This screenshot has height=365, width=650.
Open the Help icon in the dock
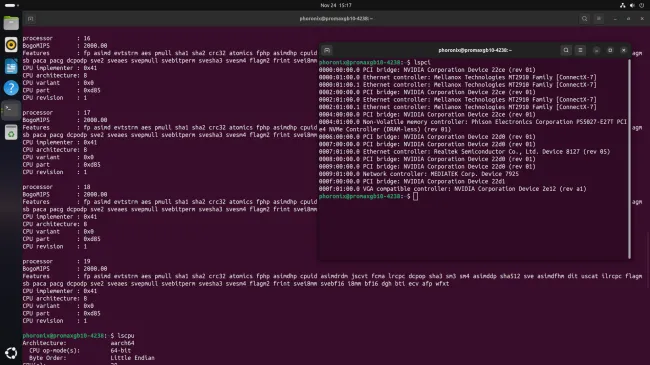[x=11, y=88]
